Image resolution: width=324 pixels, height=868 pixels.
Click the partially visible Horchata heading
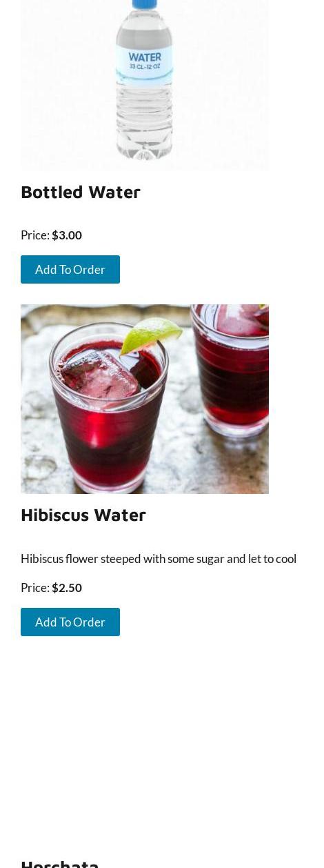pos(60,863)
